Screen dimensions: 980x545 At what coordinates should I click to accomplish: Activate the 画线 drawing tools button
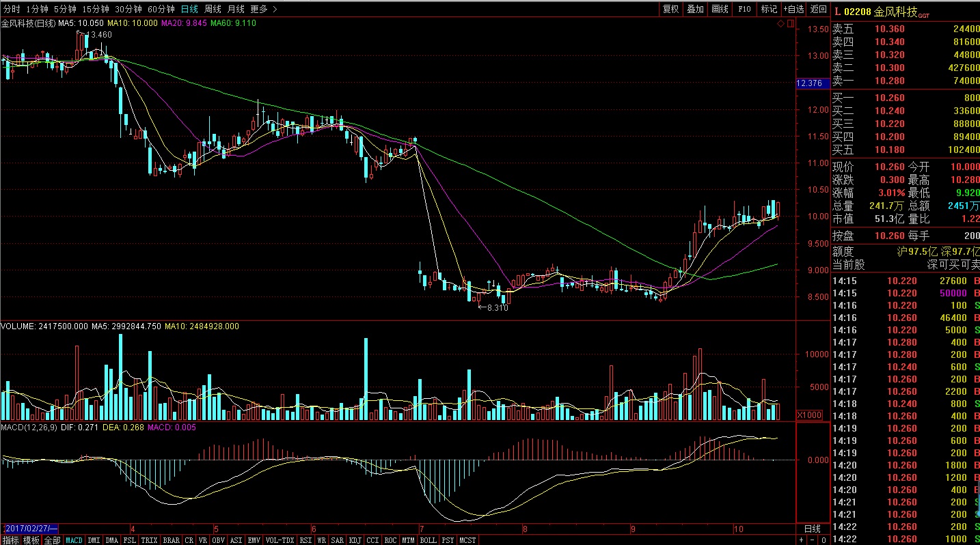(x=720, y=9)
